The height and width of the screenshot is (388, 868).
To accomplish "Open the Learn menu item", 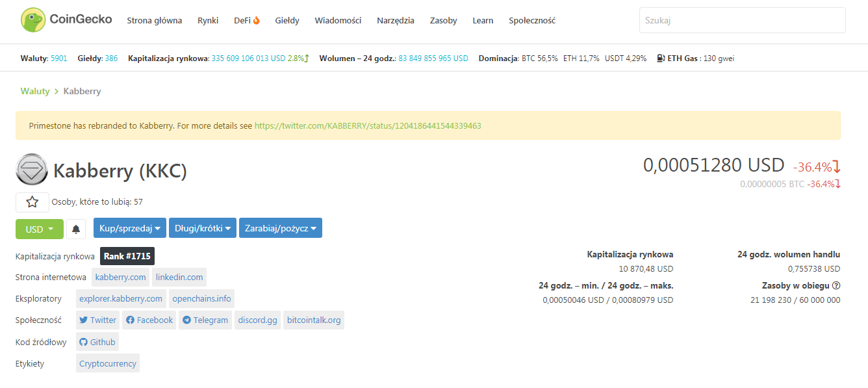I will (483, 20).
